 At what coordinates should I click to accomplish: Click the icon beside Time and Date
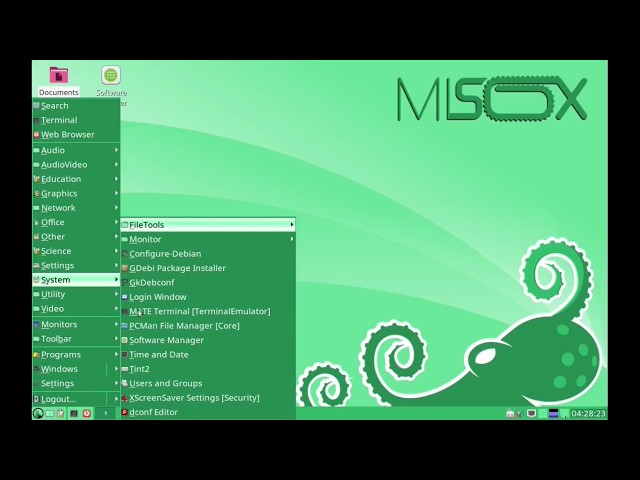pyautogui.click(x=124, y=355)
